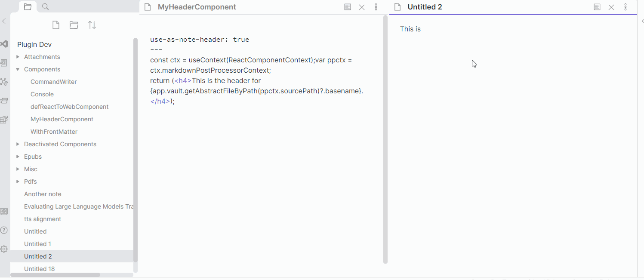Image resolution: width=644 pixels, height=280 pixels.
Task: Collapse the left sidebar with the chevron
Action: [4, 21]
